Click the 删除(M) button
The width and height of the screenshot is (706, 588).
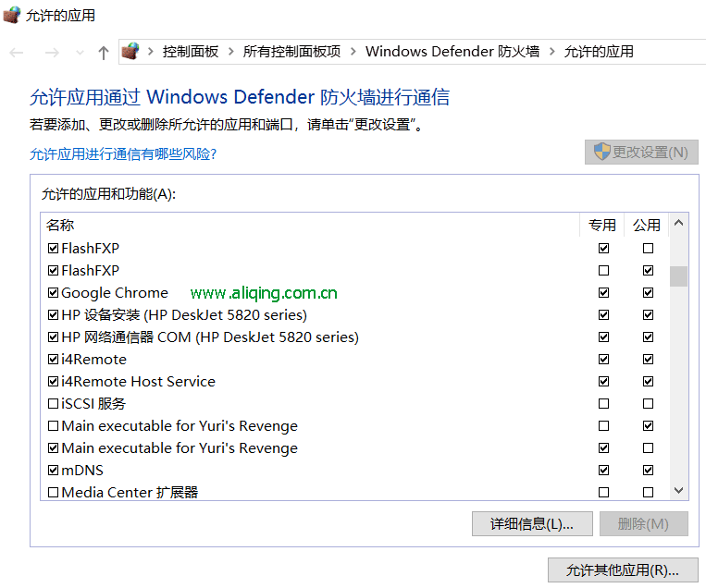(x=643, y=523)
